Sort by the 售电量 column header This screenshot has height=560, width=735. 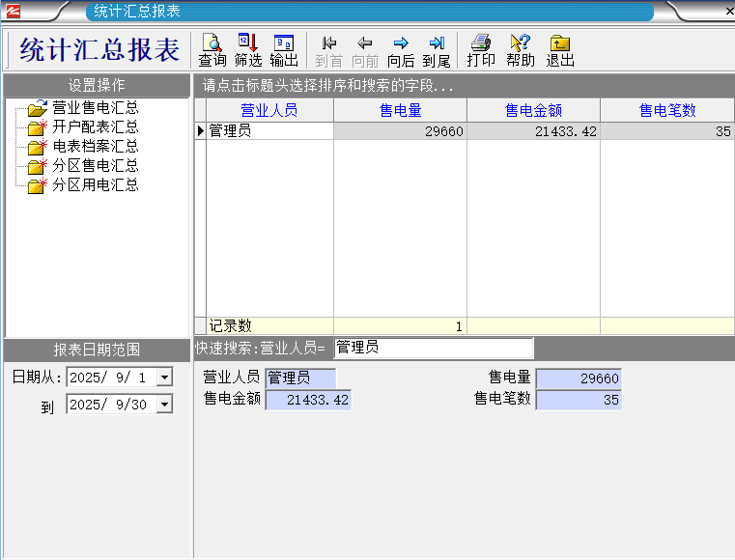(x=400, y=111)
